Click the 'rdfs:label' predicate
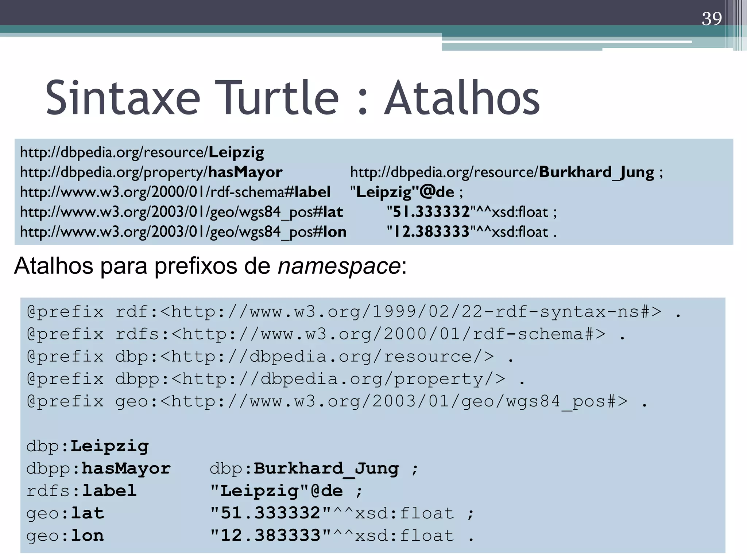The height and width of the screenshot is (560, 747). pyautogui.click(x=82, y=491)
